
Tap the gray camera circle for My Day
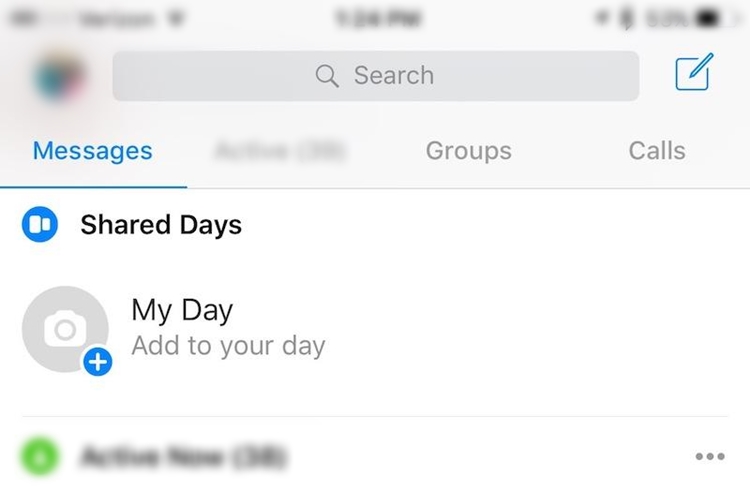click(65, 329)
